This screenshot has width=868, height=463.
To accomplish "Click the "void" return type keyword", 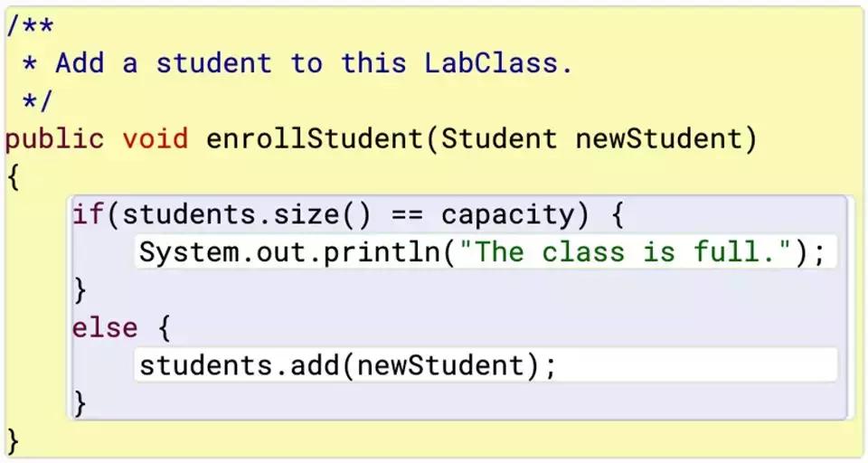I will point(155,138).
